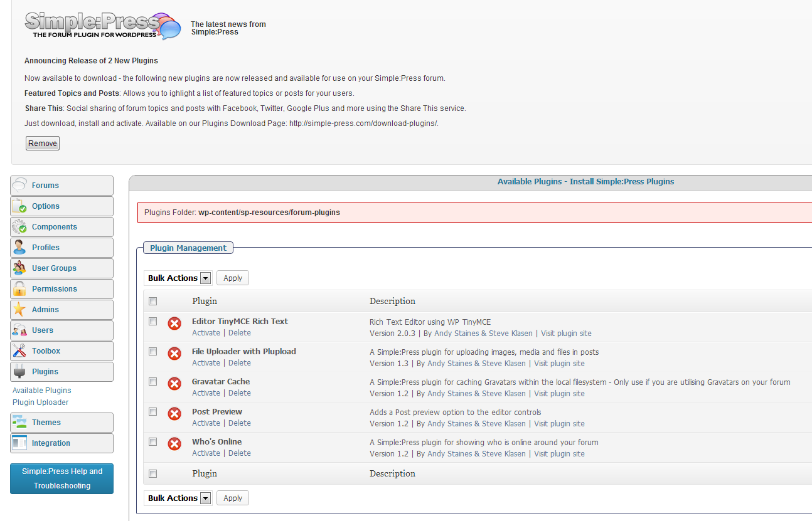Viewport: 812px width, 521px height.
Task: Check the Gravatar Cache plugin checkbox
Action: pyautogui.click(x=152, y=382)
